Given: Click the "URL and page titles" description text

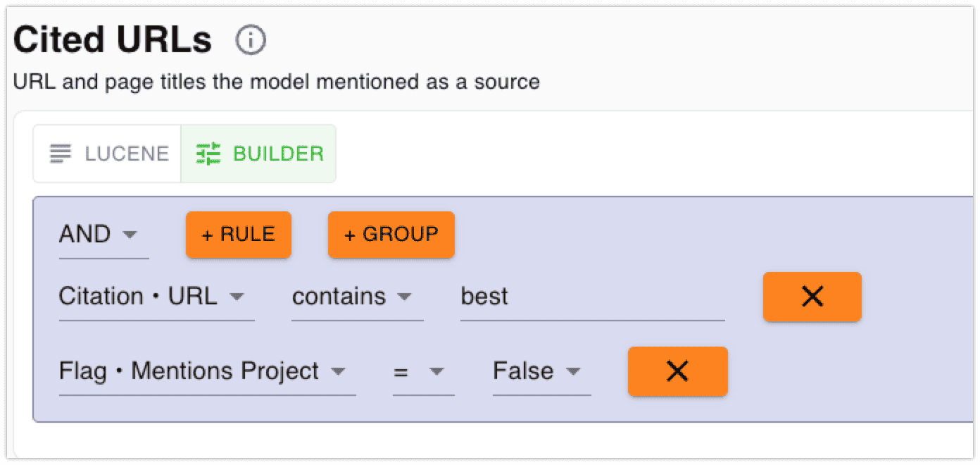Looking at the screenshot, I should click(x=276, y=82).
